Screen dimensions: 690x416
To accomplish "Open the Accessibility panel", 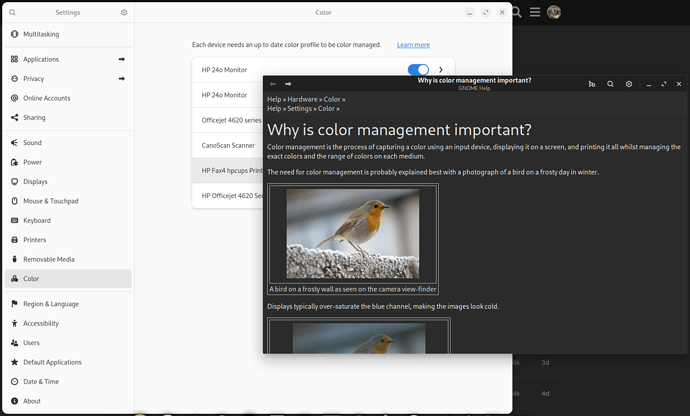I will pos(68,323).
